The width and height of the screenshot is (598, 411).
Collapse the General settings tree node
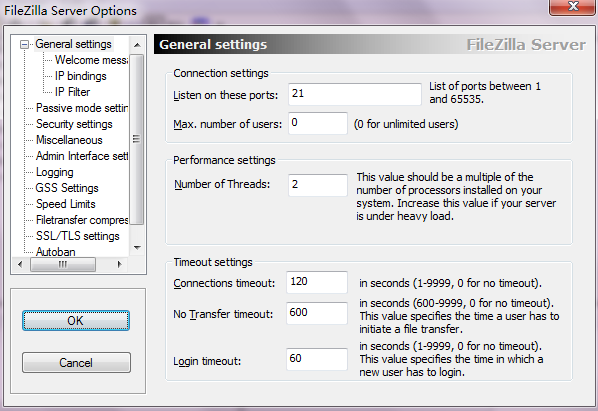[x=24, y=45]
